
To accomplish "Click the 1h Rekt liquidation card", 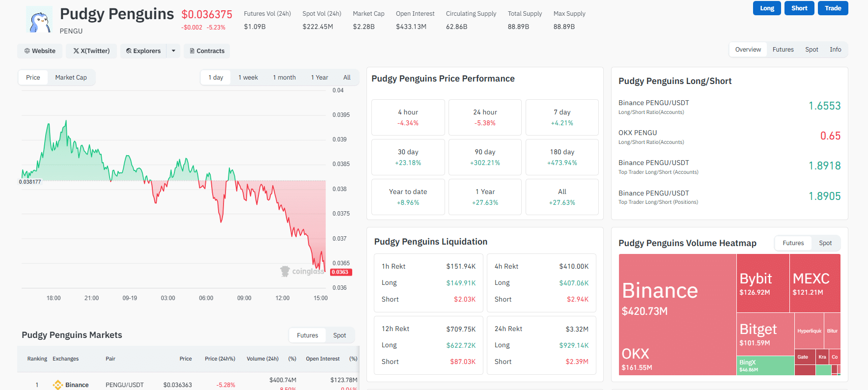I will (x=428, y=283).
